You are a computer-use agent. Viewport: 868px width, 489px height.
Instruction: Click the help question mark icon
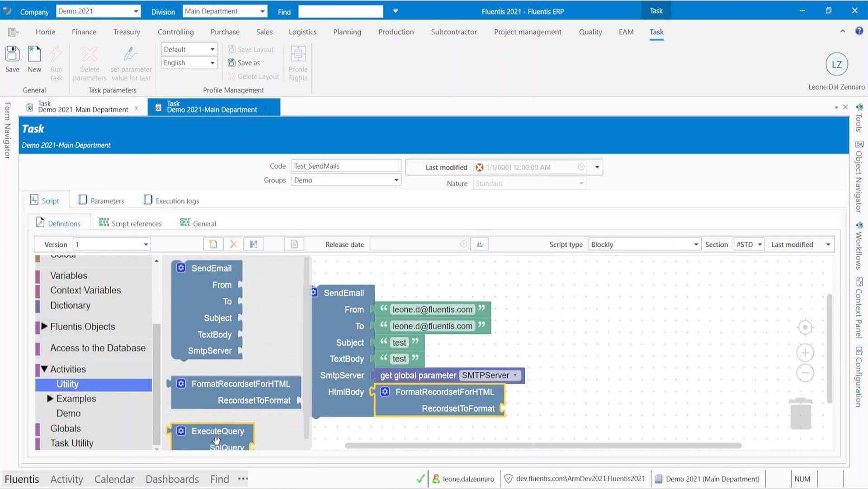859,31
